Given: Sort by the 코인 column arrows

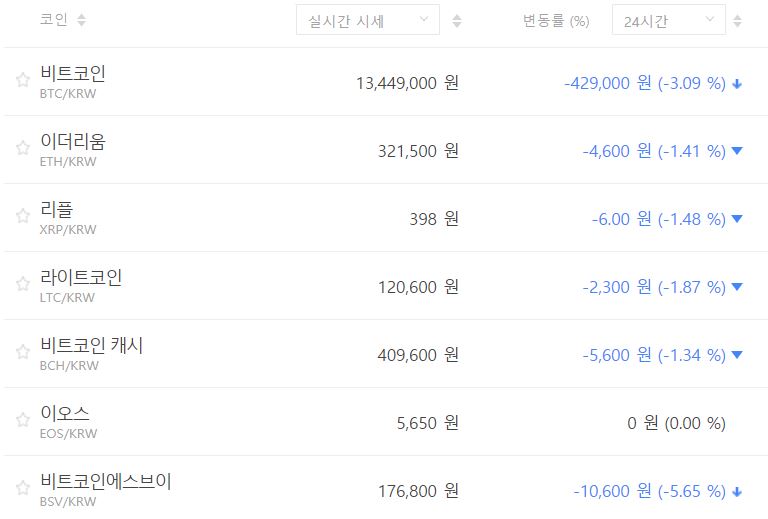Looking at the screenshot, I should (81, 21).
